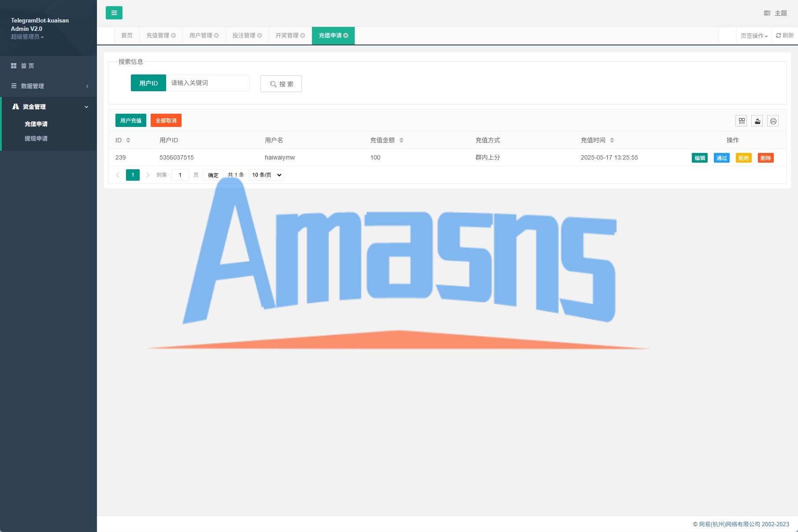Focus the page number jump field
This screenshot has height=532, width=798.
tap(180, 175)
